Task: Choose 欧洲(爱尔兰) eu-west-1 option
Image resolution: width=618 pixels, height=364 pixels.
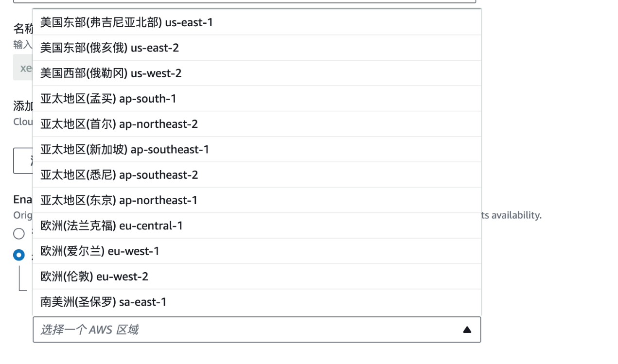Action: [257, 251]
